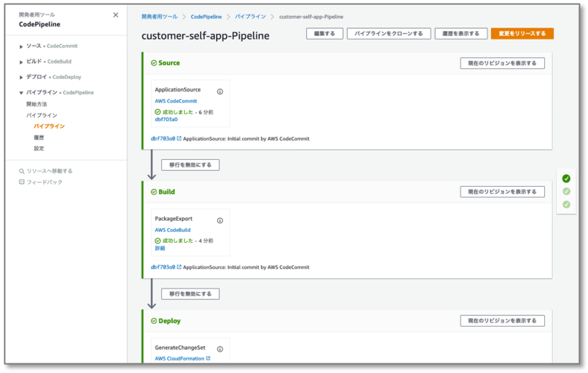
Task: Disable transition between Build and Deploy
Action: point(190,293)
